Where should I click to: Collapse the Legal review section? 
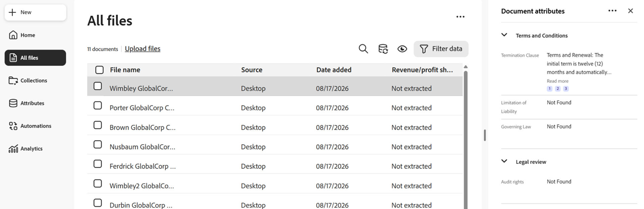pos(504,161)
